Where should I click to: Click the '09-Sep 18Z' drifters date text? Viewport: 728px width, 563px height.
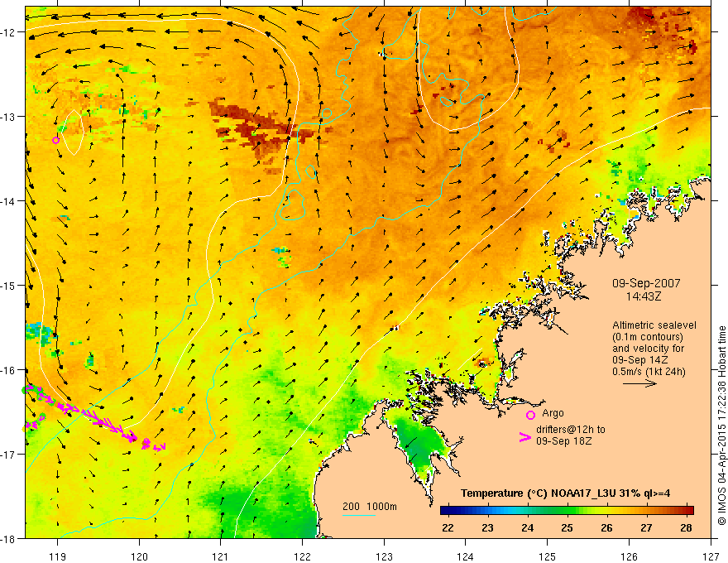coord(563,441)
